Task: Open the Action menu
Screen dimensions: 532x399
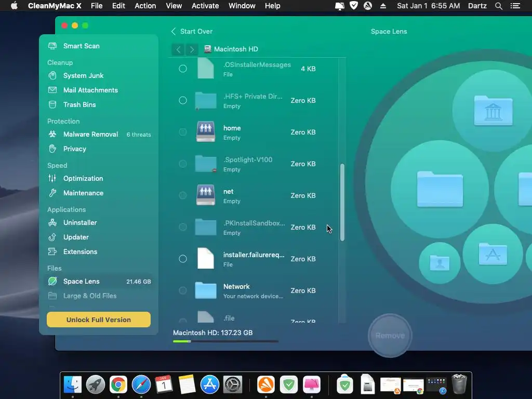Action: click(145, 6)
